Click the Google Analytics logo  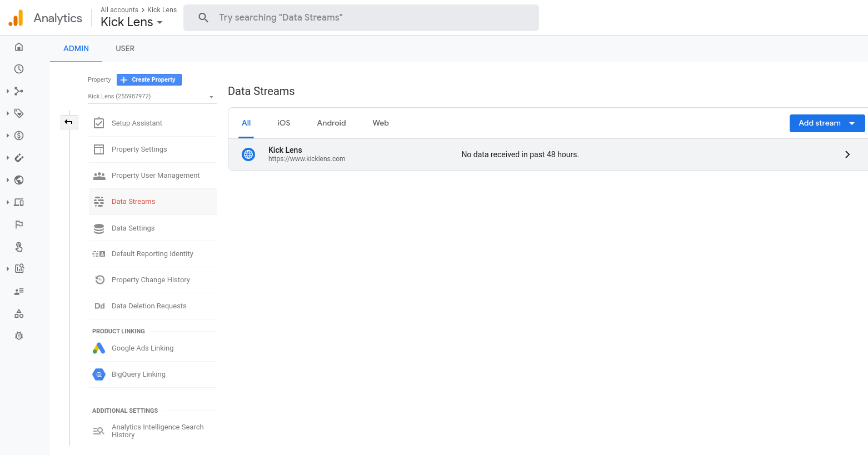[16, 18]
